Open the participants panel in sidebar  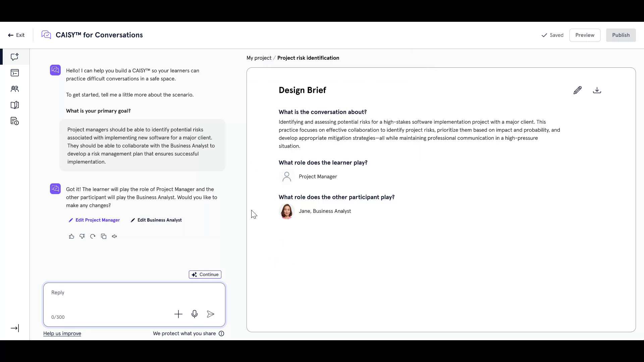pyautogui.click(x=14, y=89)
